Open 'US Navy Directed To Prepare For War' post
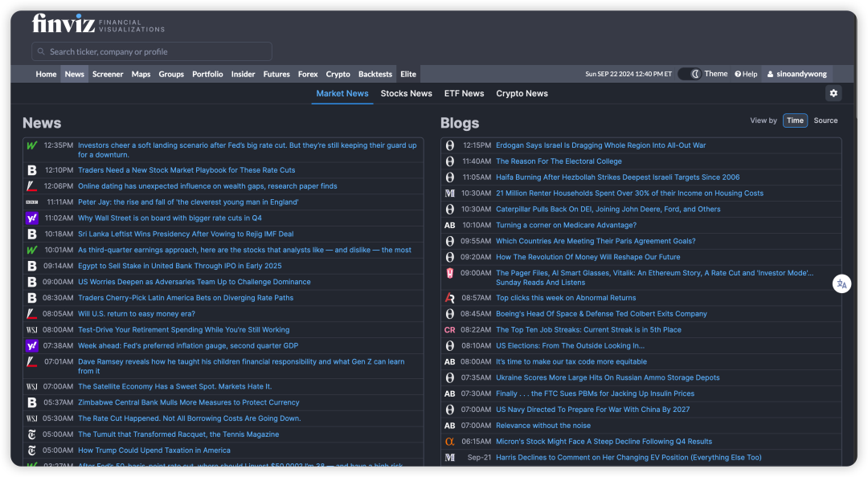This screenshot has height=477, width=868. point(593,410)
